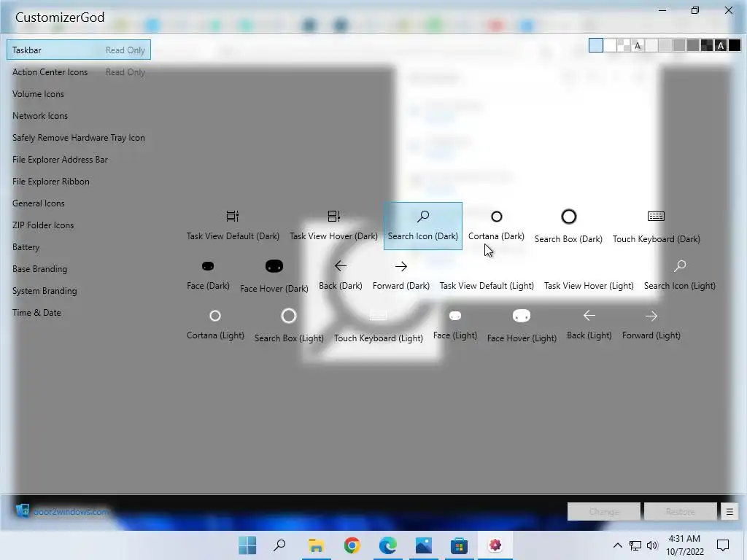Open the Time & Date category
This screenshot has width=747, height=560.
79,313
